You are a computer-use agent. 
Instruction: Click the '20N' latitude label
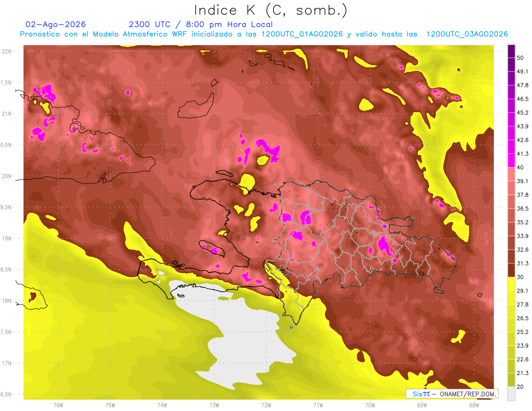(x=8, y=176)
